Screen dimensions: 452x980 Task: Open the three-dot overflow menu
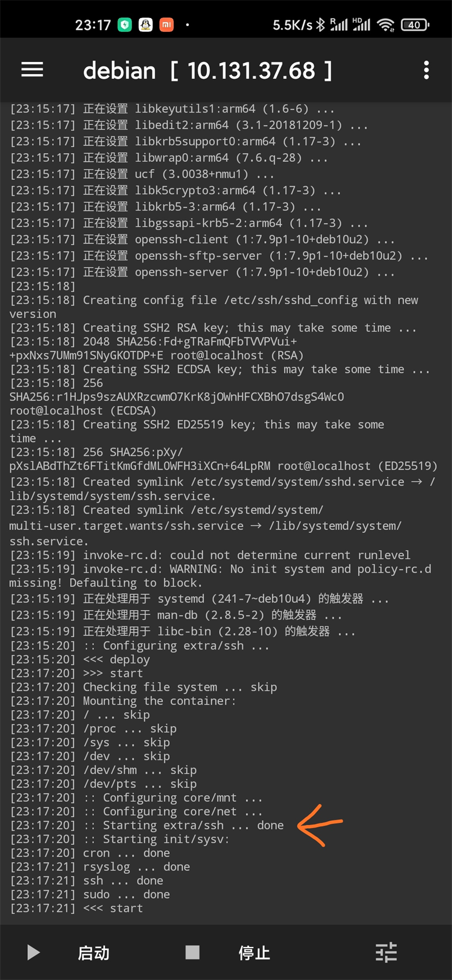point(427,70)
